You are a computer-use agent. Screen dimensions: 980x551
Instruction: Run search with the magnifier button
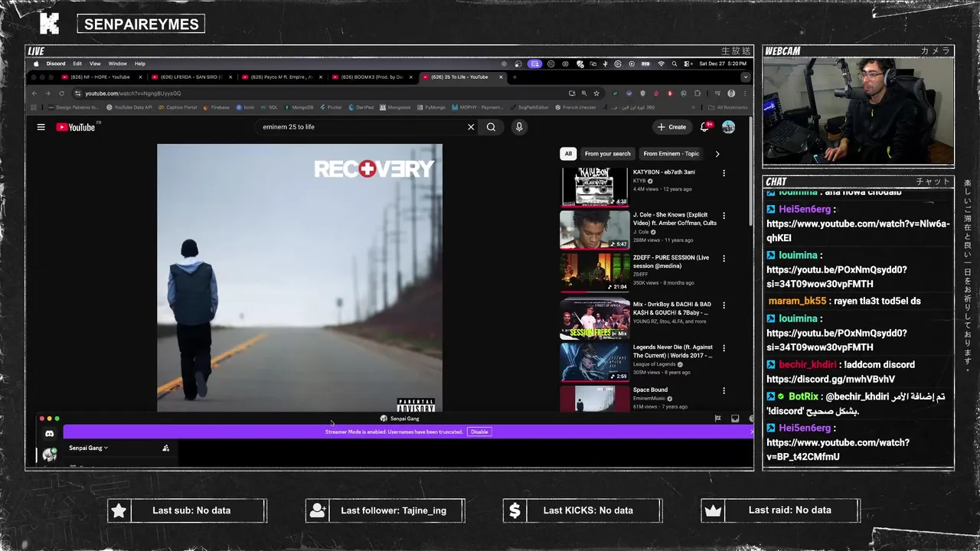491,127
